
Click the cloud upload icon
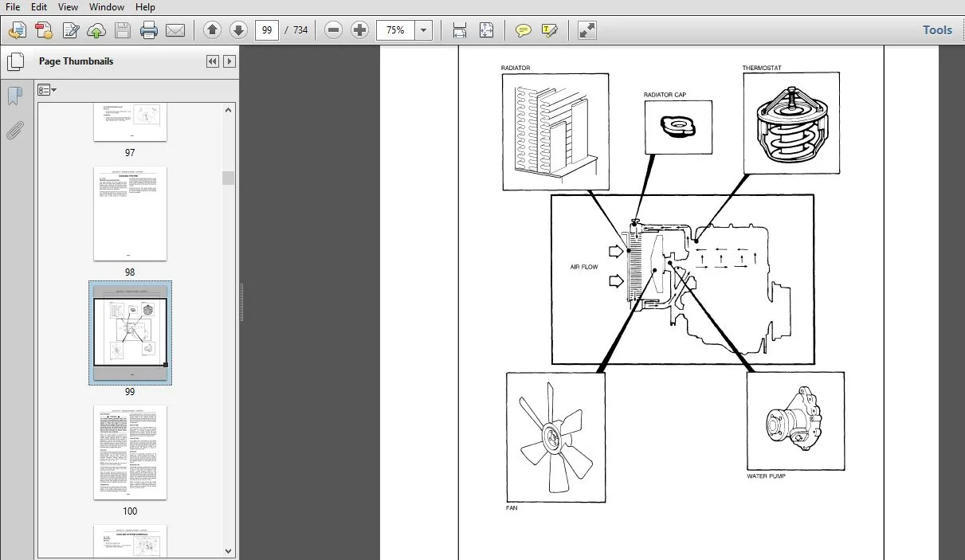click(96, 30)
